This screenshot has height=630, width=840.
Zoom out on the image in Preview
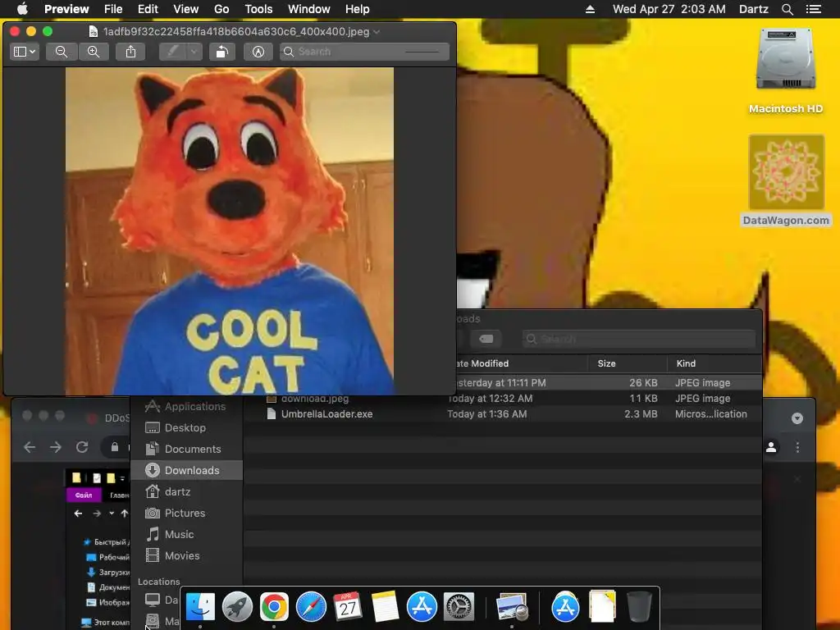pos(62,52)
